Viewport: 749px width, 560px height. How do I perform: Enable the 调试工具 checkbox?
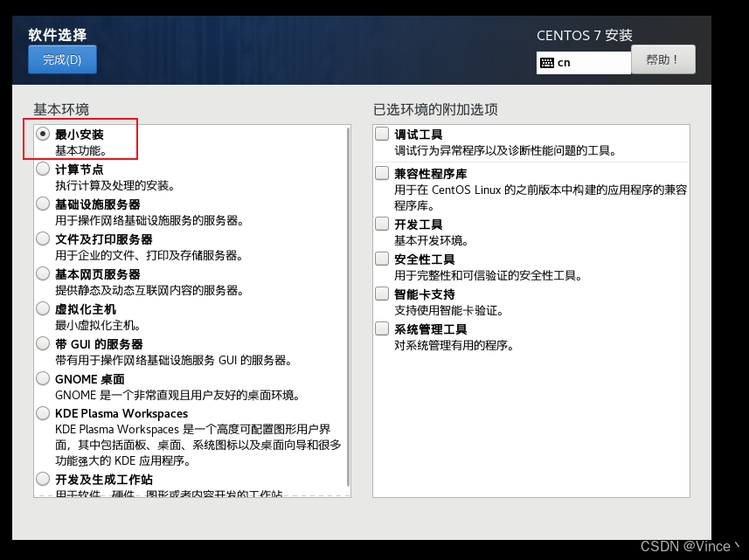(x=382, y=134)
